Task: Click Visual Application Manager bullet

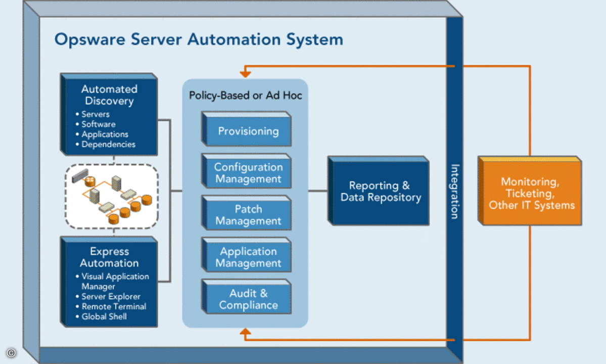Action: (113, 281)
